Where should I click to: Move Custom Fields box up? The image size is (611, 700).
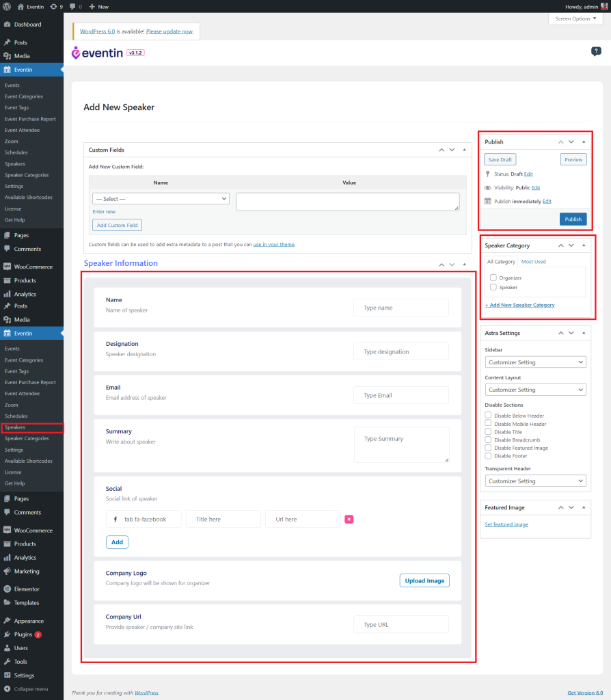click(442, 150)
